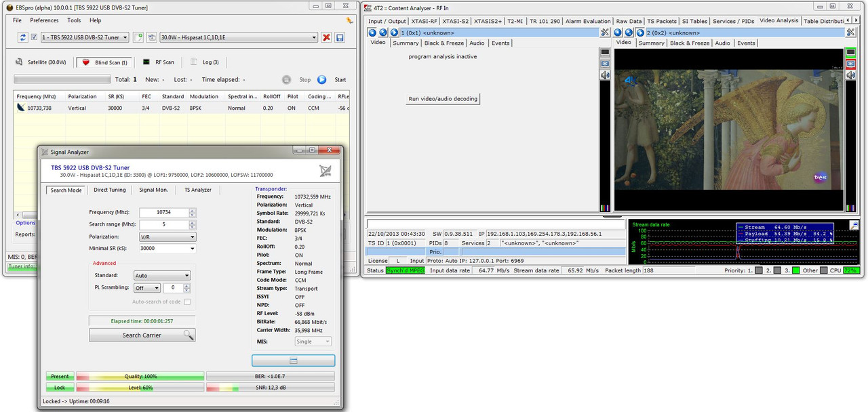Open the PL Scrambling Off dropdown
This screenshot has width=868, height=412.
click(147, 288)
